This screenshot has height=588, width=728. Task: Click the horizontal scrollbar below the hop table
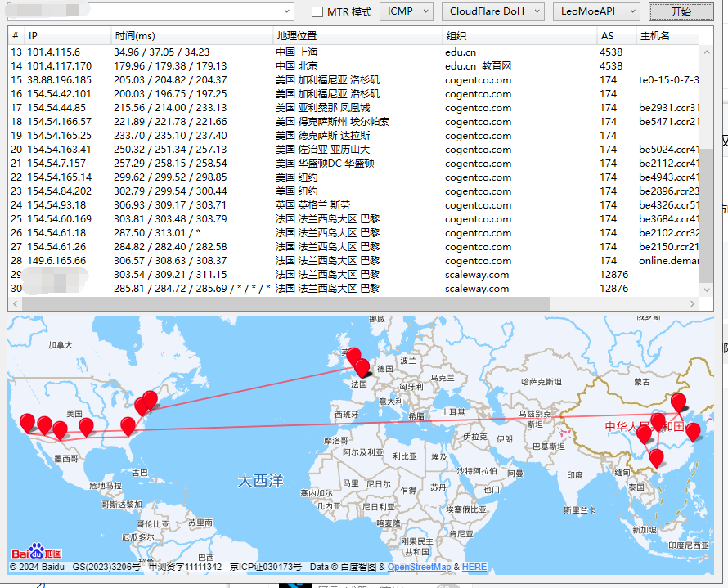click(x=286, y=303)
